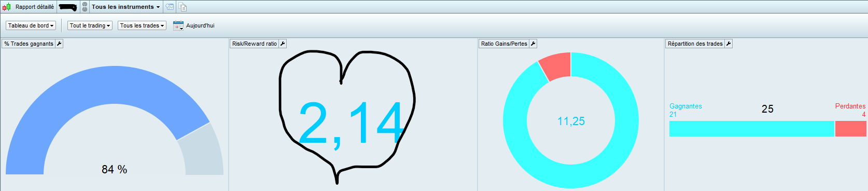Click the Gagnantes label
The image size is (868, 191).
tap(685, 106)
